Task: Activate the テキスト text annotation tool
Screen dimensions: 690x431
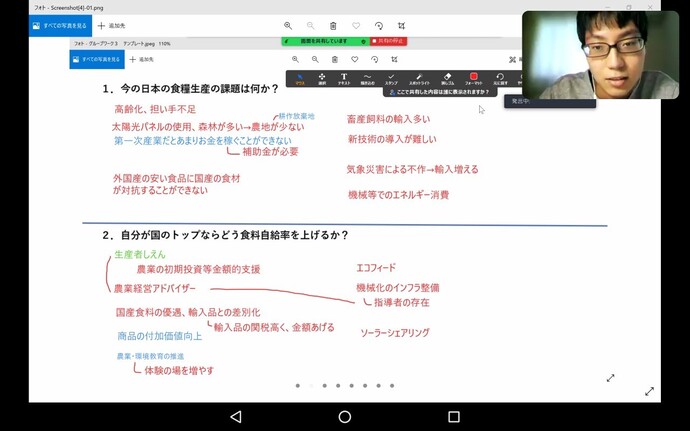Action: 344,78
